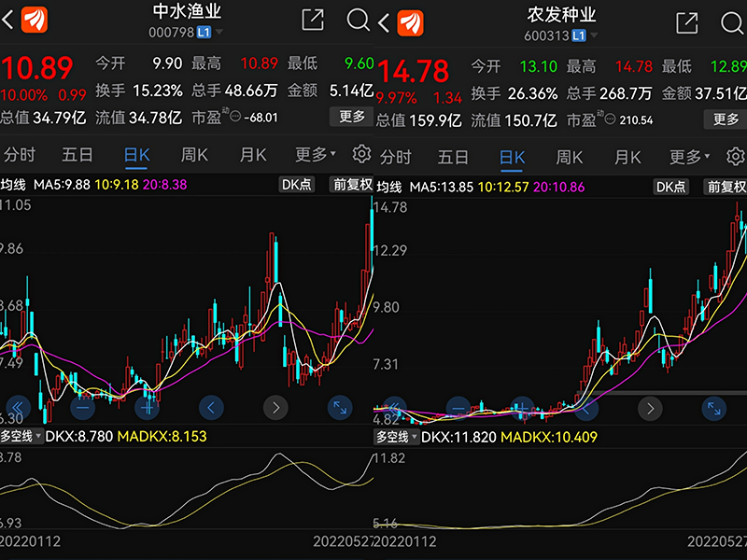Screen dimensions: 747x560
Task: Toggle DK点 markers on 中水渔业 chart
Action: click(x=296, y=184)
